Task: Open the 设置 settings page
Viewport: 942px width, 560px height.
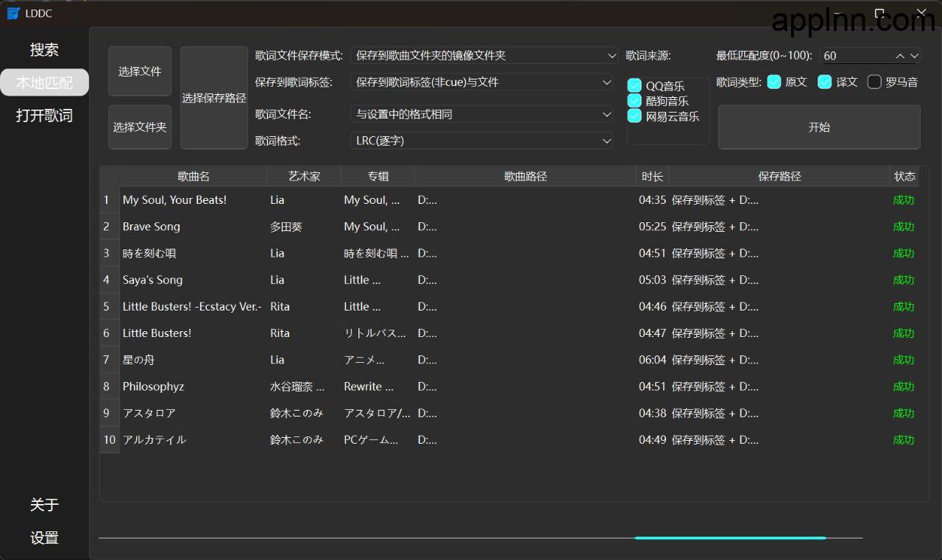Action: 44,538
